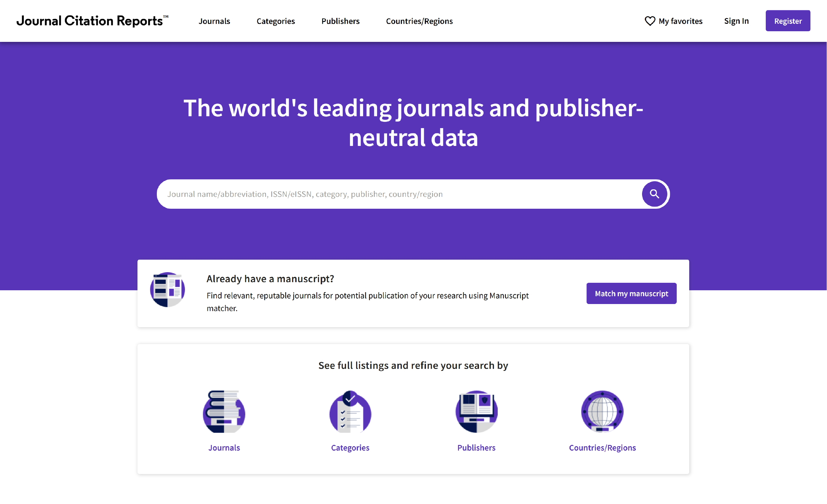Image resolution: width=827 pixels, height=504 pixels.
Task: Open the Publishers monitor icon
Action: click(476, 411)
